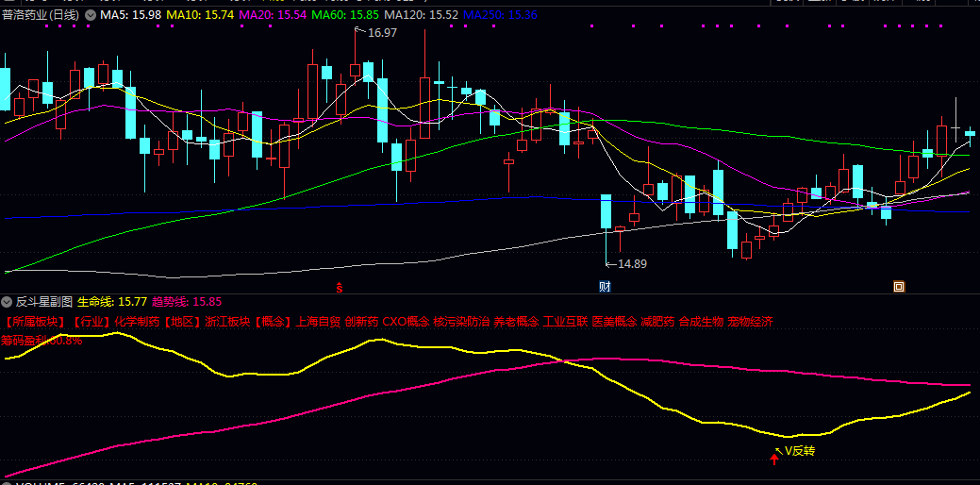The height and width of the screenshot is (485, 980).
Task: Expand the 反斗星副图 indicator dropdown arrow
Action: 7,303
